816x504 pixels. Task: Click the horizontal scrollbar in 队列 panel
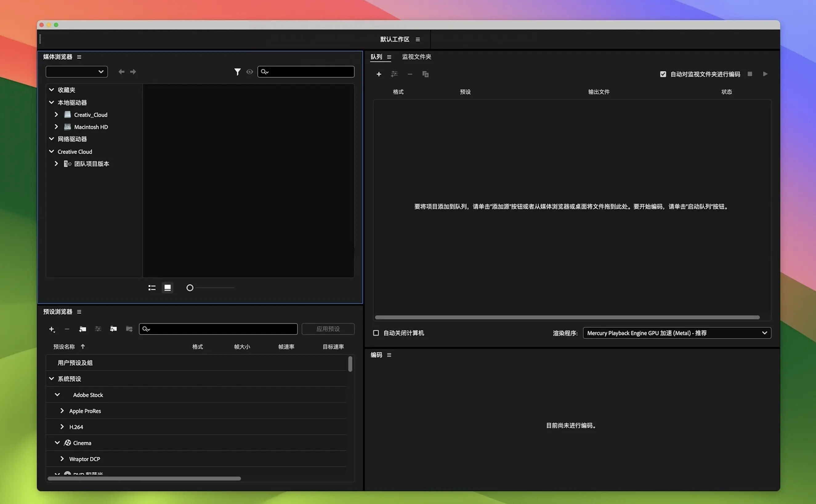(567, 317)
